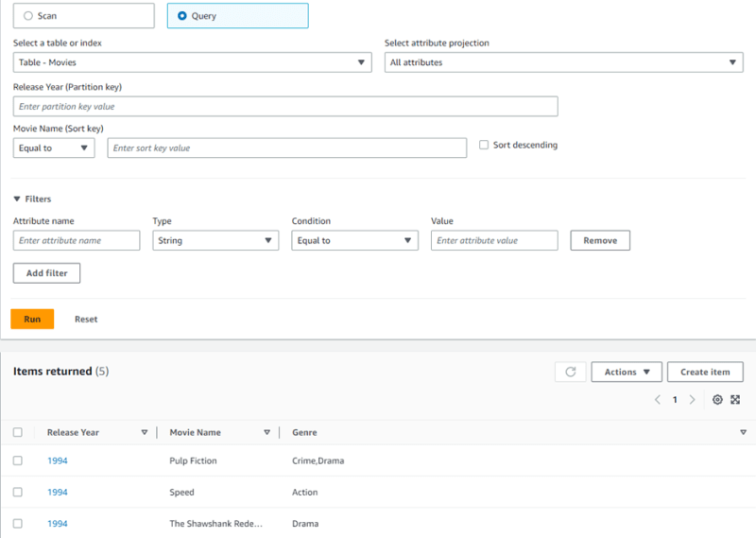Reset the query form

click(x=86, y=319)
